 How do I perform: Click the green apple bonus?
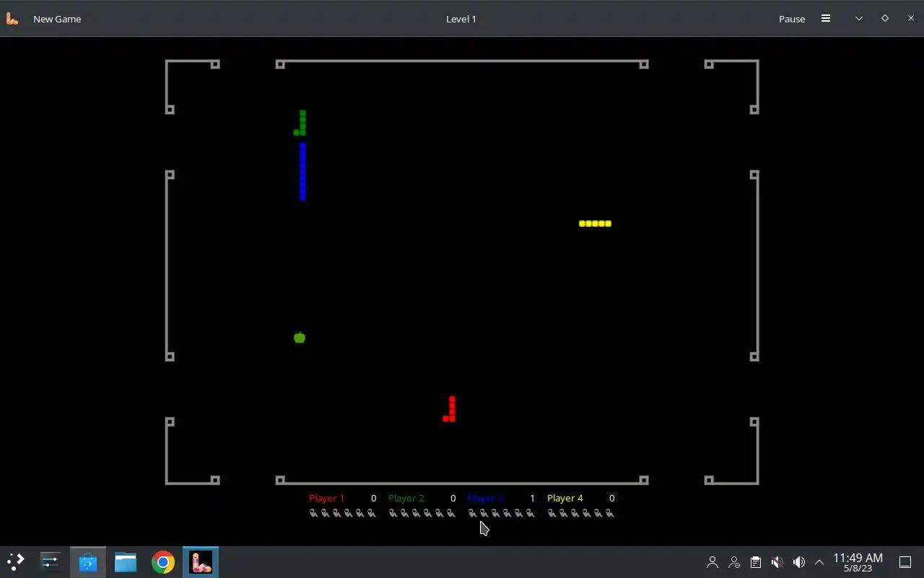click(300, 337)
